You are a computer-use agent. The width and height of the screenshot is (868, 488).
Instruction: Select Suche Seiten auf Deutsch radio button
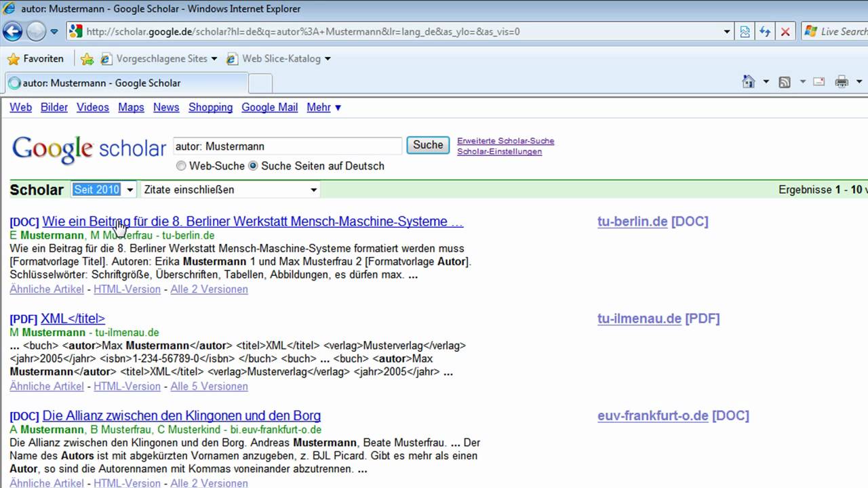pos(253,166)
